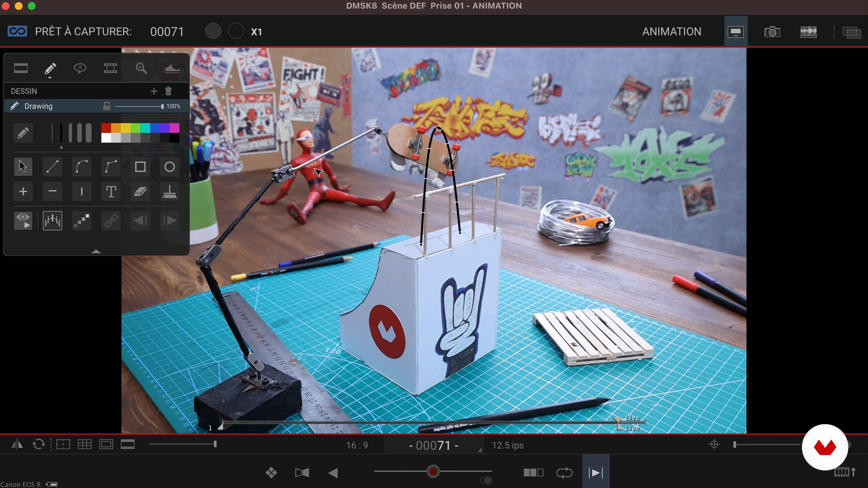Clear the drawing with the broom tool
Viewport: 868px width, 488px height.
170,192
